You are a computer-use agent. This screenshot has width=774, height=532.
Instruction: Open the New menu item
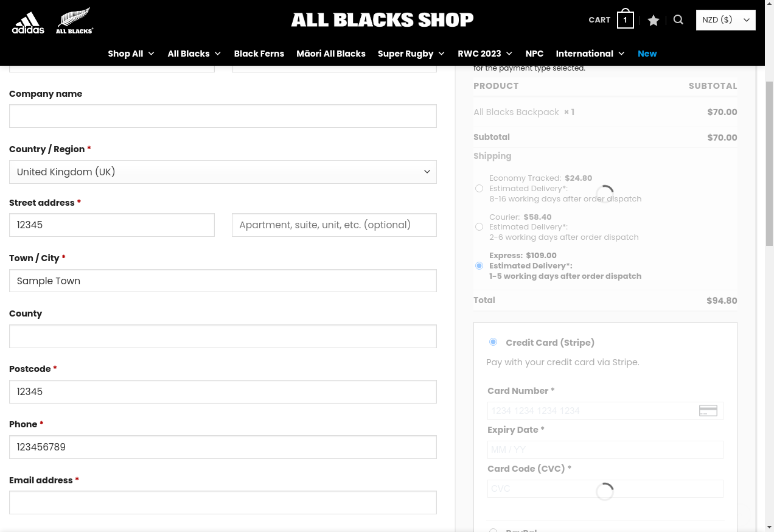tap(647, 54)
